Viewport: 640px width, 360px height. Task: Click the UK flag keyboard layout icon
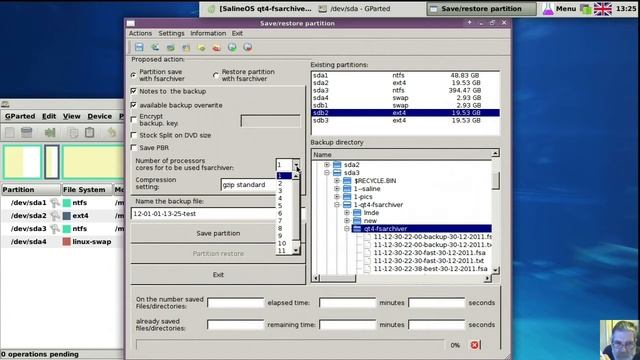[x=602, y=9]
